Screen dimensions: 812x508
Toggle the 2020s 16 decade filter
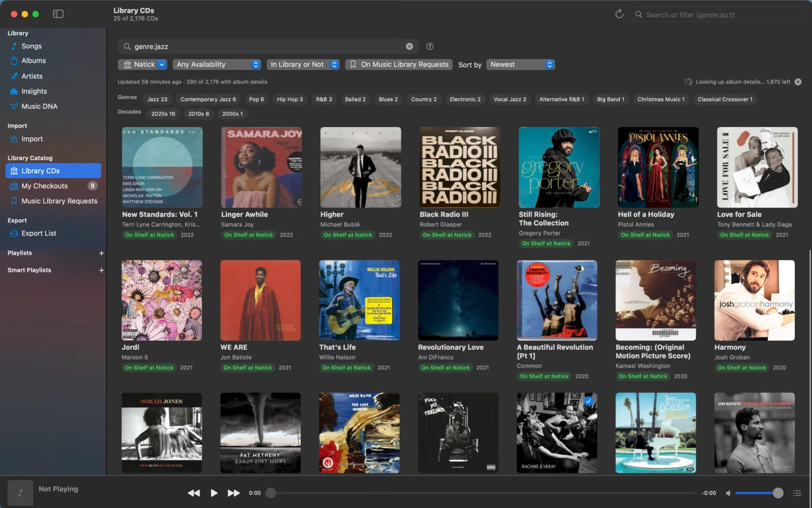tap(163, 114)
